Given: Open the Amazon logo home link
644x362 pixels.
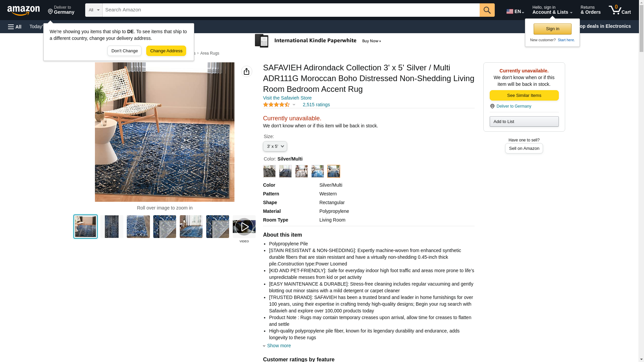Looking at the screenshot, I should coord(23,10).
